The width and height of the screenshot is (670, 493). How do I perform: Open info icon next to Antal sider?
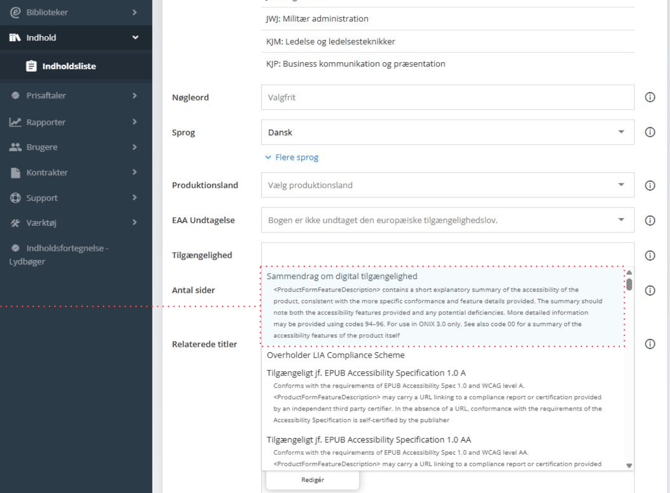coord(649,291)
